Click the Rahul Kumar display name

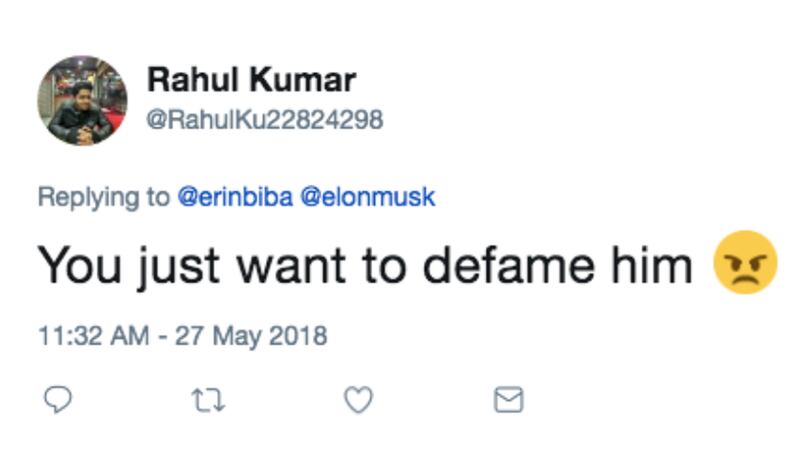251,80
